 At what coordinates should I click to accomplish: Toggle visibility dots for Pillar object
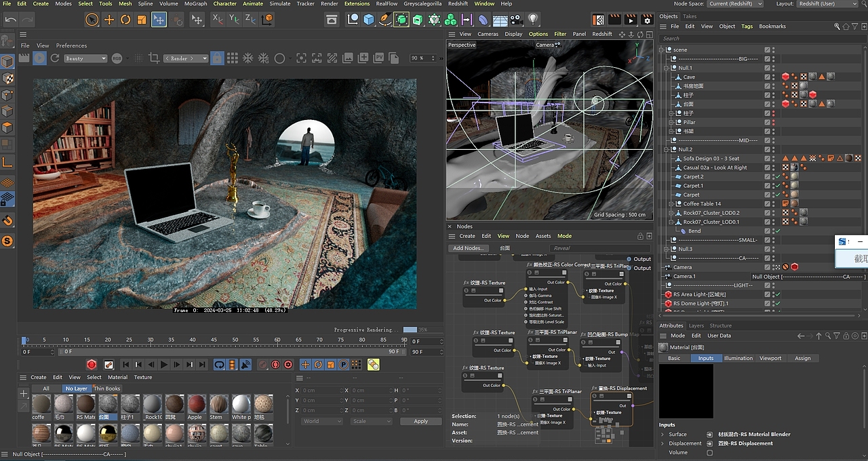tap(774, 123)
